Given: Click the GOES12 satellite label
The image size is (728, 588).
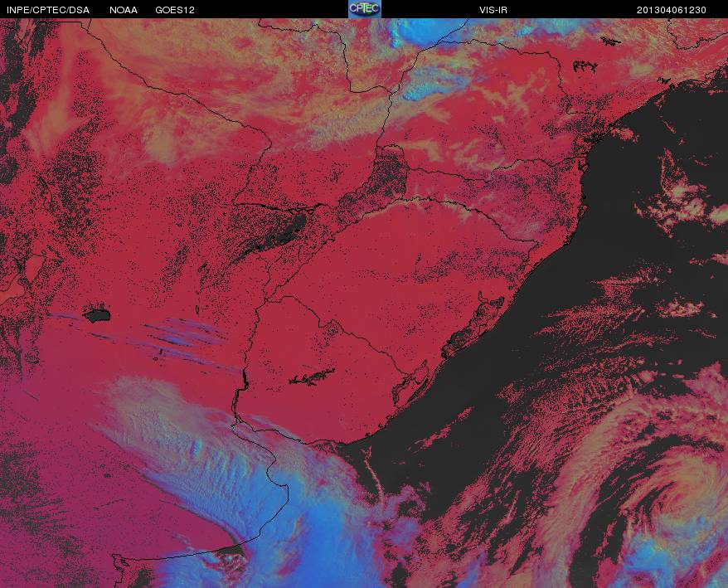Looking at the screenshot, I should [x=175, y=10].
